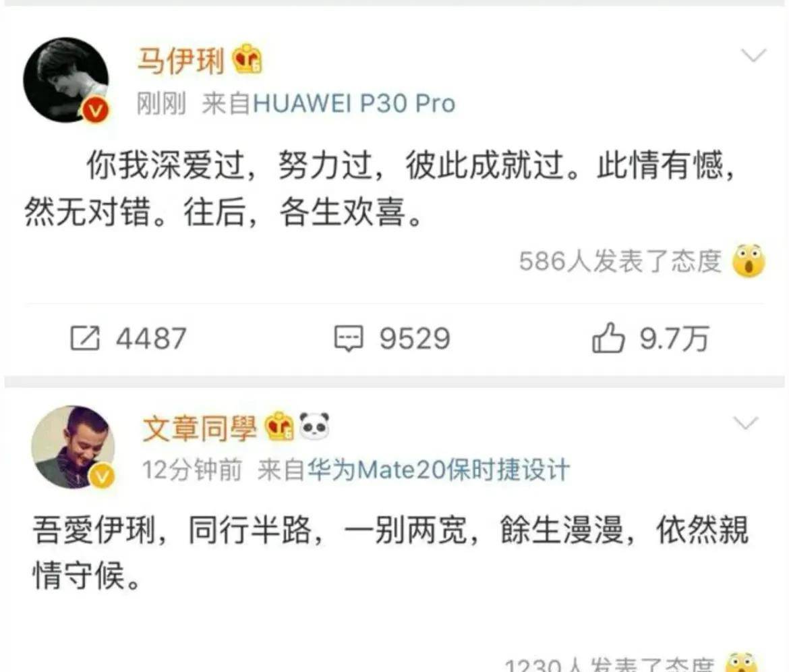Like 马伊琍's post with thumbs-up icon
The image size is (789, 672).
pyautogui.click(x=608, y=337)
